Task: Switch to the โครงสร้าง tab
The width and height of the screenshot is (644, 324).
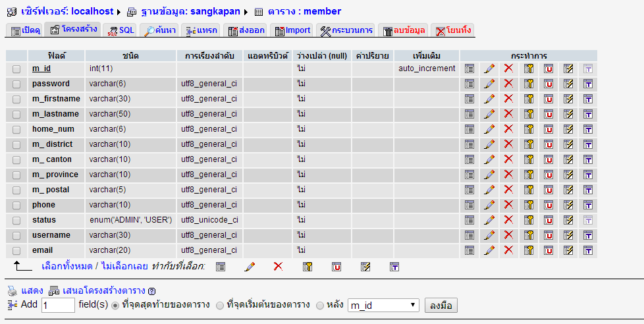Action: (73, 30)
